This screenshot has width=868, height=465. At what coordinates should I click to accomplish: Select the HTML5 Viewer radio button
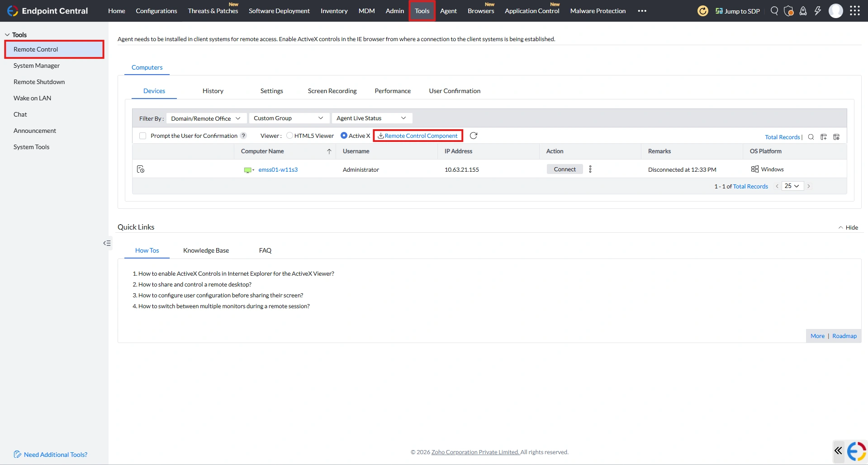point(289,136)
